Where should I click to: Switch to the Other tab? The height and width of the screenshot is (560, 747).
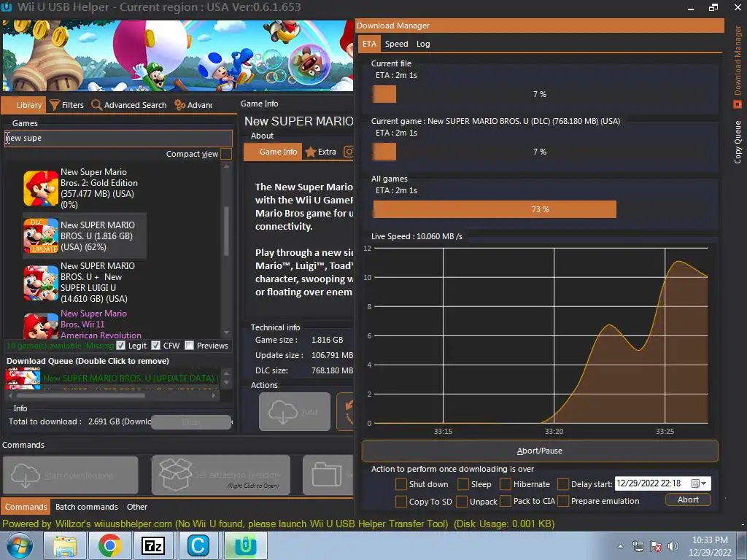136,507
